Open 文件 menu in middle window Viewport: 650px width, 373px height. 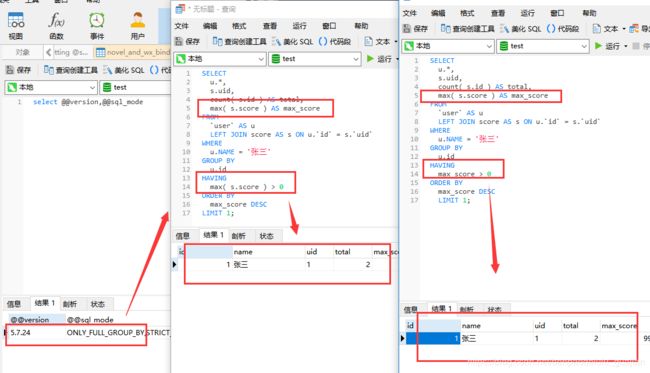pos(181,26)
